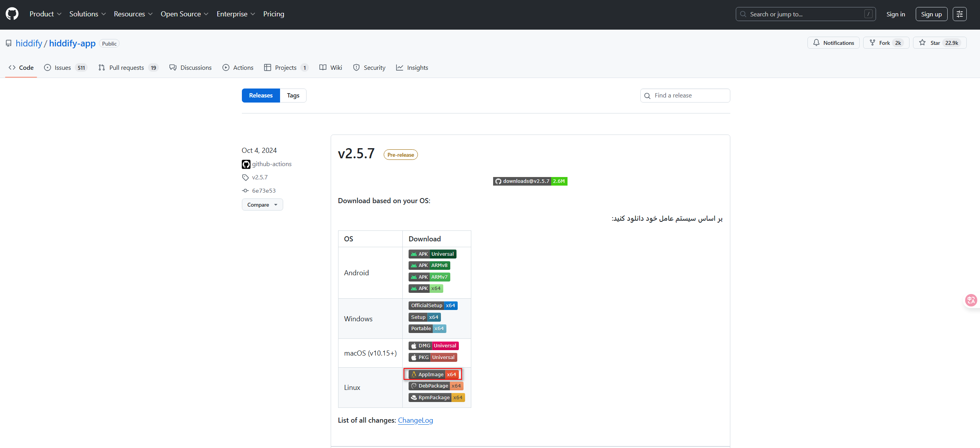Open the GitHub homepage logo
Viewport: 980px width, 448px height.
(x=12, y=14)
